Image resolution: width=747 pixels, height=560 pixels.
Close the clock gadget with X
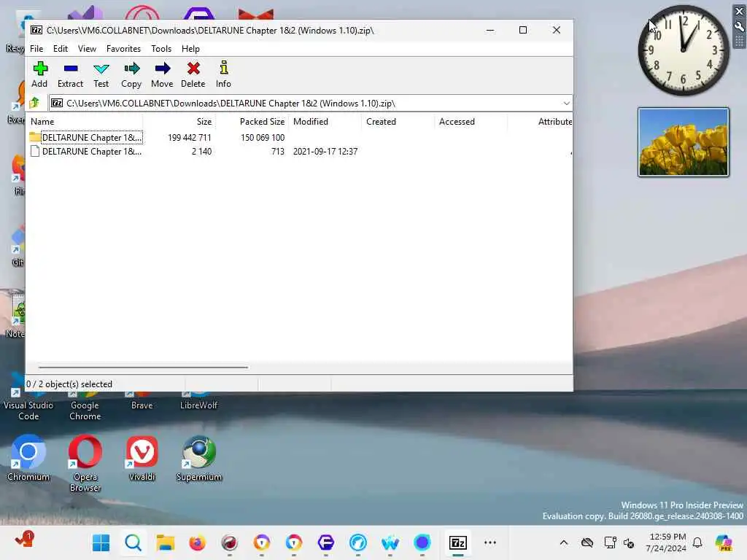740,11
